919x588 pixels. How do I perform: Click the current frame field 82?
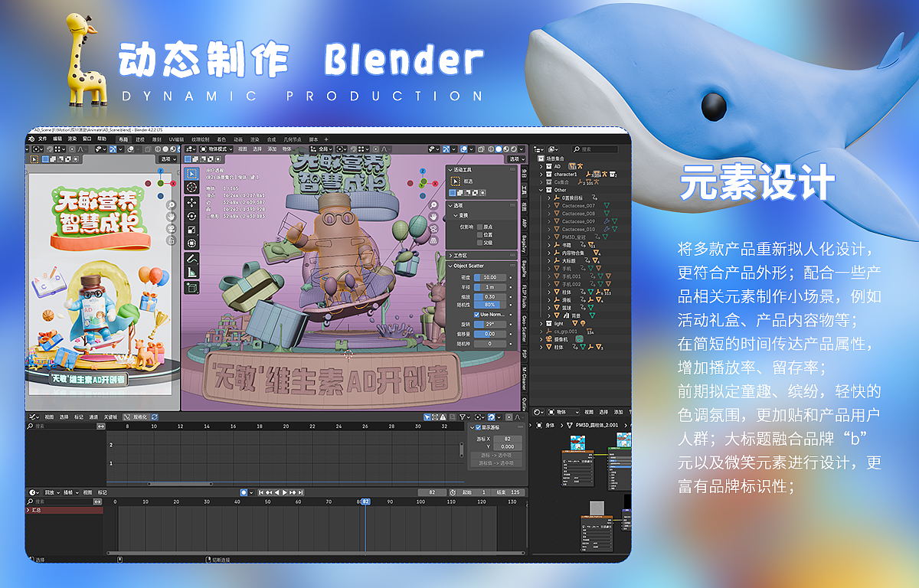431,492
